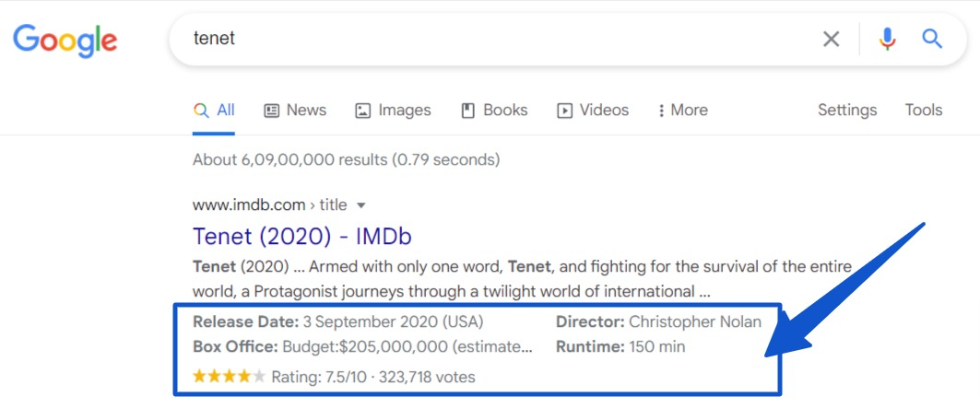The width and height of the screenshot is (980, 420).
Task: Switch to the Videos tab
Action: click(593, 111)
